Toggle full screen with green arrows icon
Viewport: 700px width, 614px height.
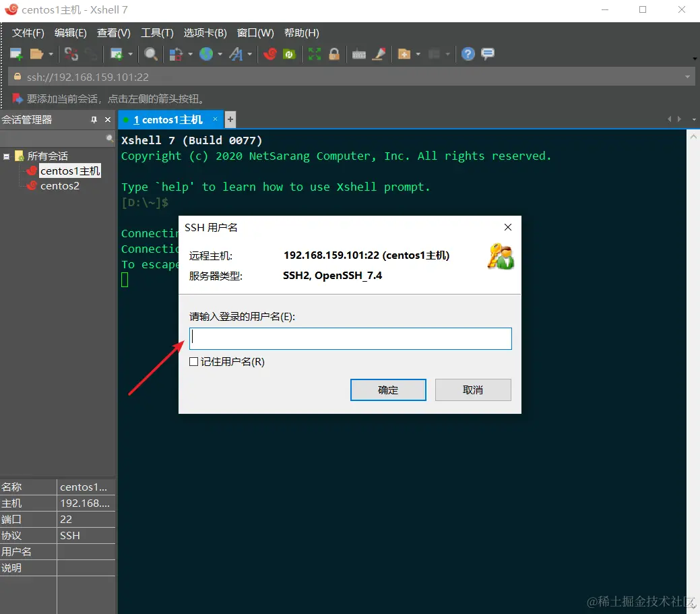click(314, 54)
